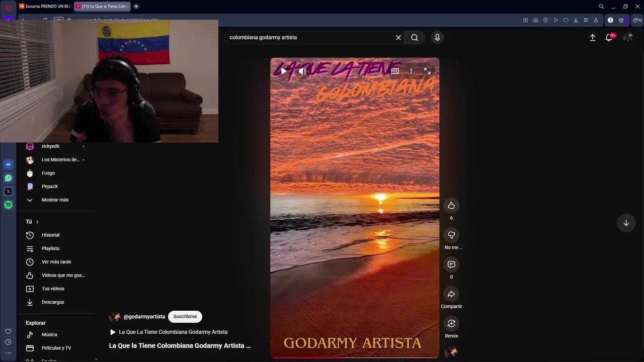The image size is (644, 362).
Task: Subscribe with Suscribirse button
Action: (185, 317)
